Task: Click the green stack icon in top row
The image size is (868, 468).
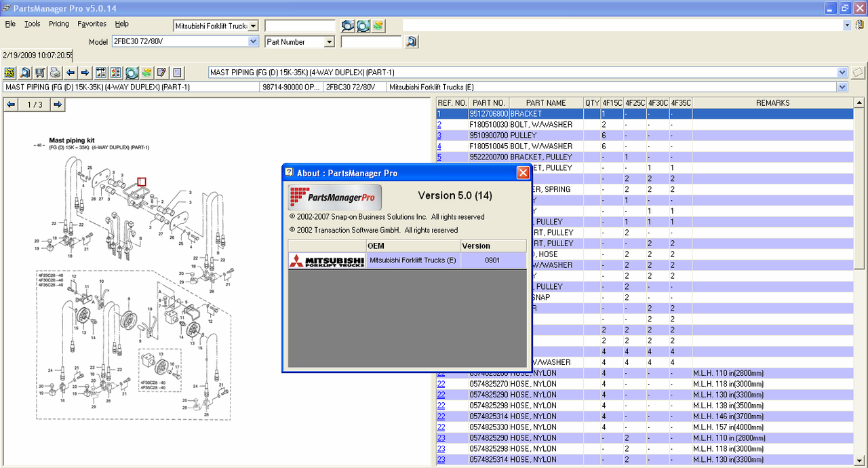Action: 378,26
